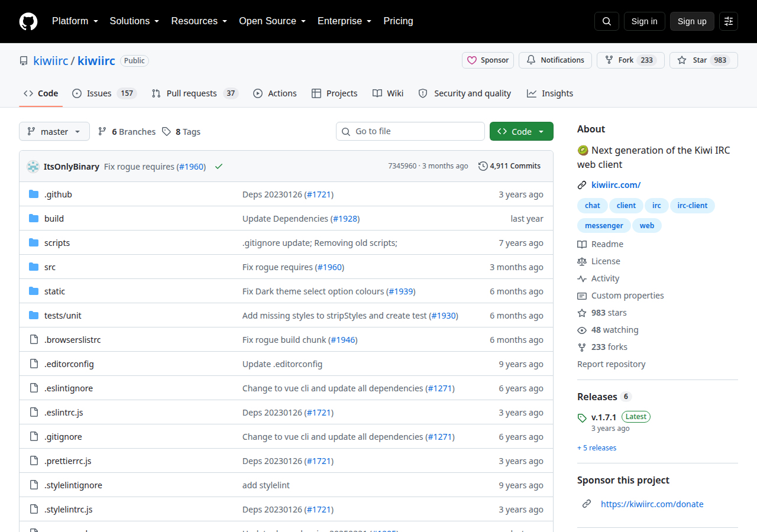
Task: Expand the Platform menu
Action: pyautogui.click(x=75, y=21)
